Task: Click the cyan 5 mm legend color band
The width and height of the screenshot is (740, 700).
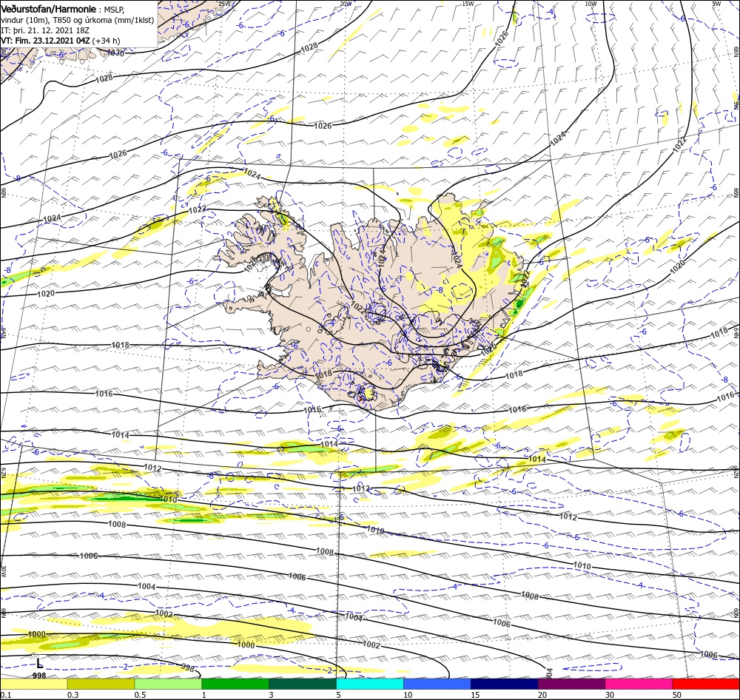Action: point(370,684)
